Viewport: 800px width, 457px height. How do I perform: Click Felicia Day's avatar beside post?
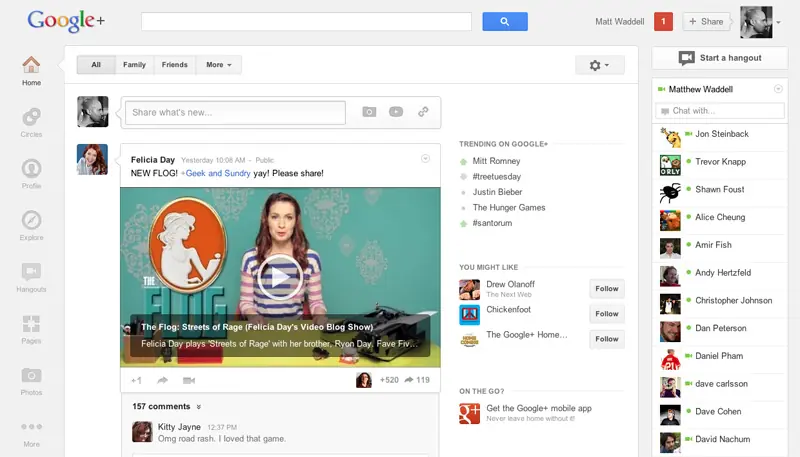pos(92,160)
